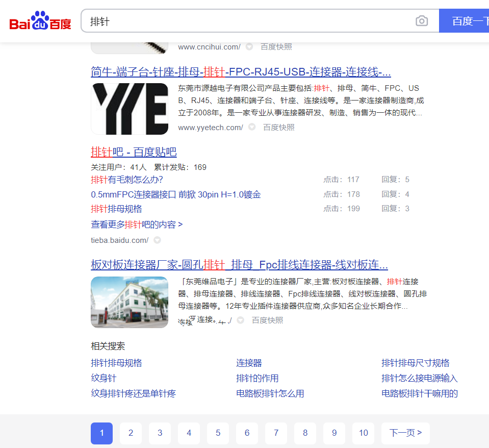Open the 百度快照 for the yyetech result
The image size is (489, 448).
(278, 127)
